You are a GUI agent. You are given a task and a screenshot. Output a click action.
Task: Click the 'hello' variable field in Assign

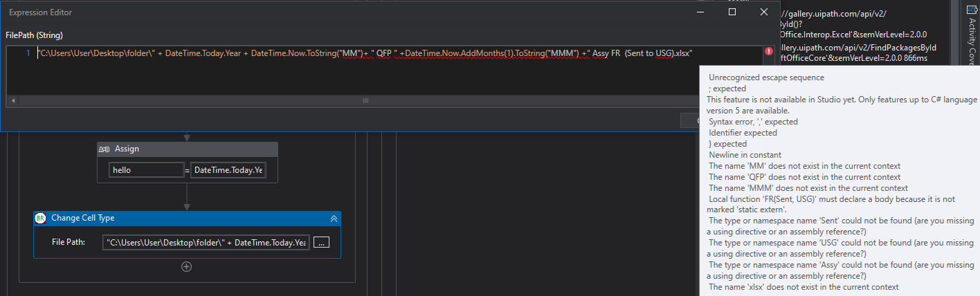coord(146,170)
